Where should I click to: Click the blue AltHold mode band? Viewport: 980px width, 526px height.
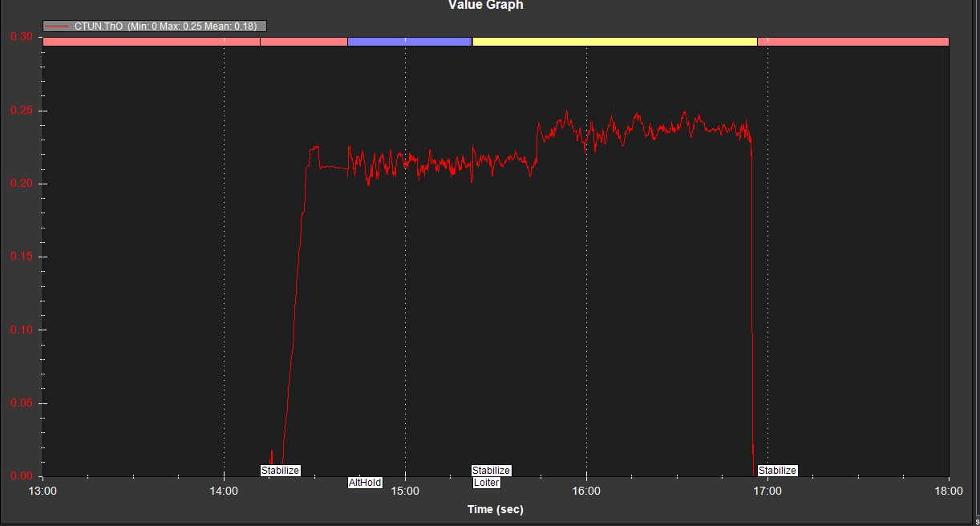tap(408, 41)
